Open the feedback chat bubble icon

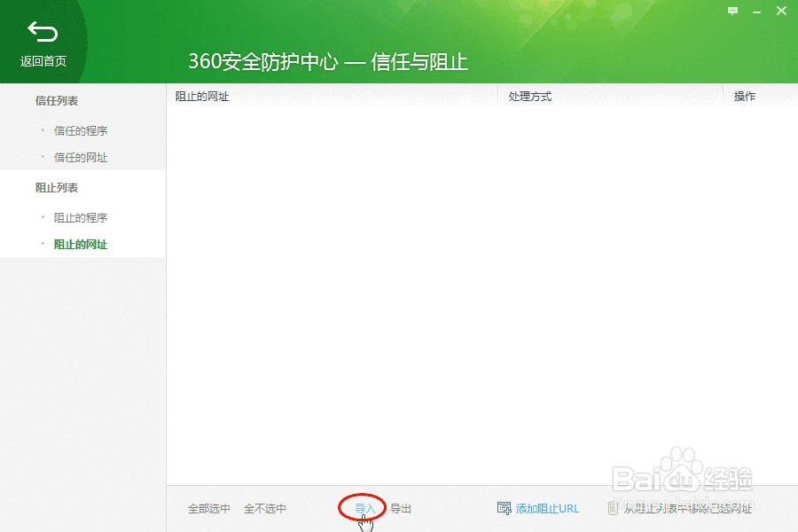732,11
